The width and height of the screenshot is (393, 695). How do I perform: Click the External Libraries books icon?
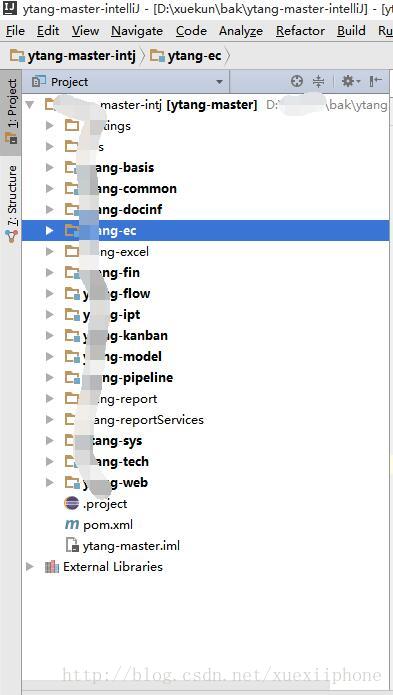pyautogui.click(x=52, y=566)
